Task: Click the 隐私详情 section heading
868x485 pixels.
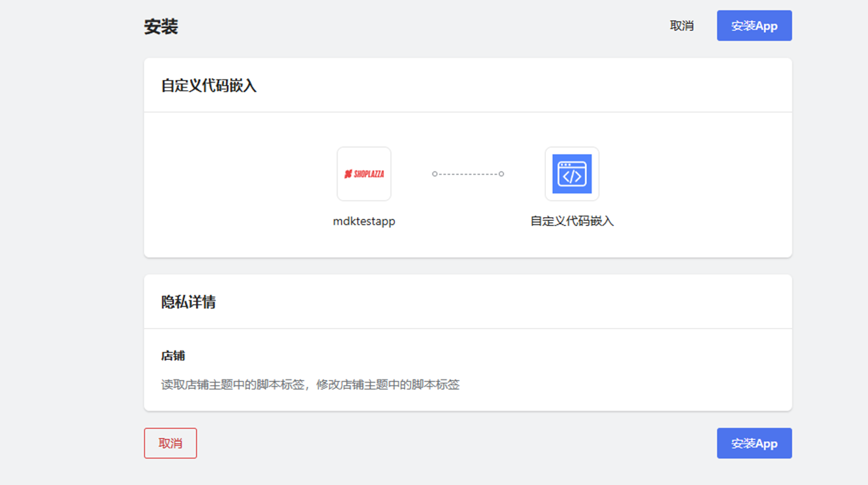Action: pyautogui.click(x=188, y=302)
